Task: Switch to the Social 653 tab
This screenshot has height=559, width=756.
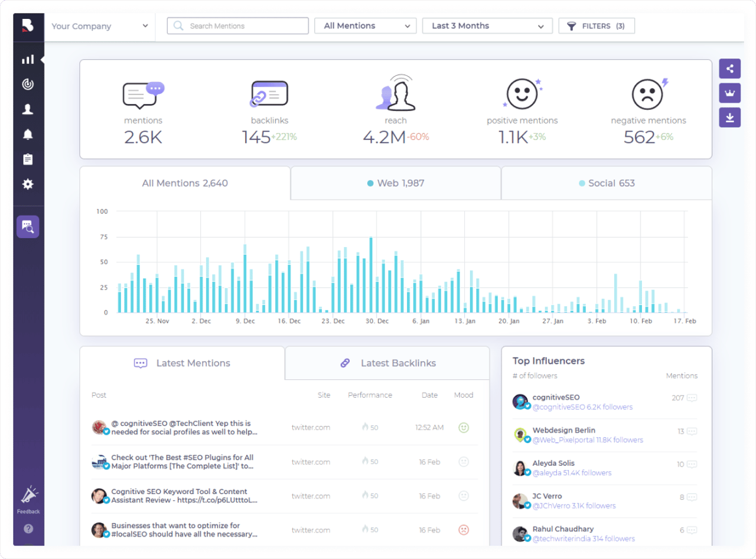Action: (607, 183)
